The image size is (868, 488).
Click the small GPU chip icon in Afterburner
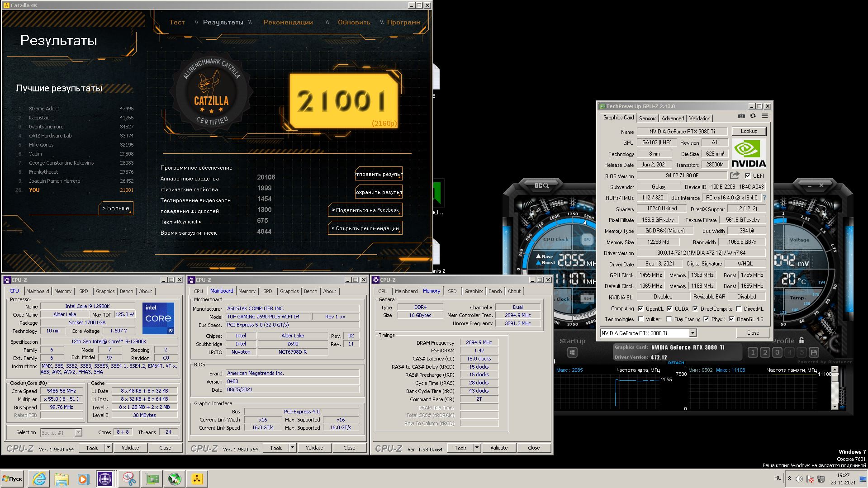point(587,240)
